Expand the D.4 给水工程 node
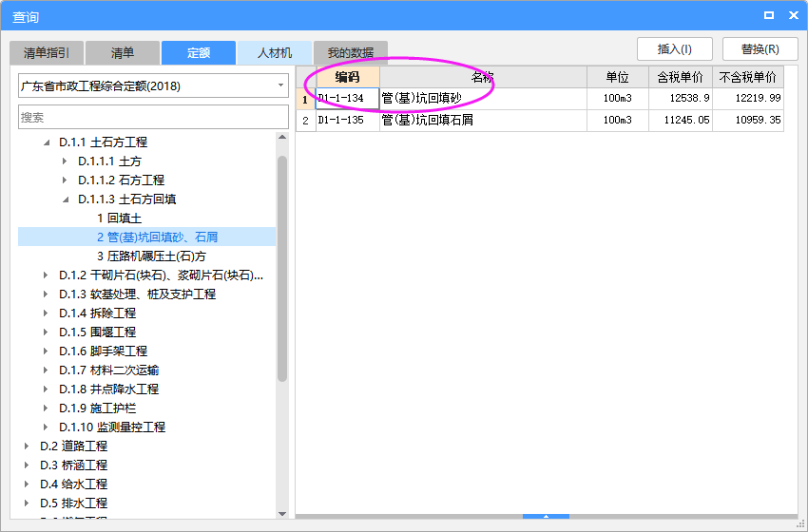The width and height of the screenshot is (808, 532). 27,484
